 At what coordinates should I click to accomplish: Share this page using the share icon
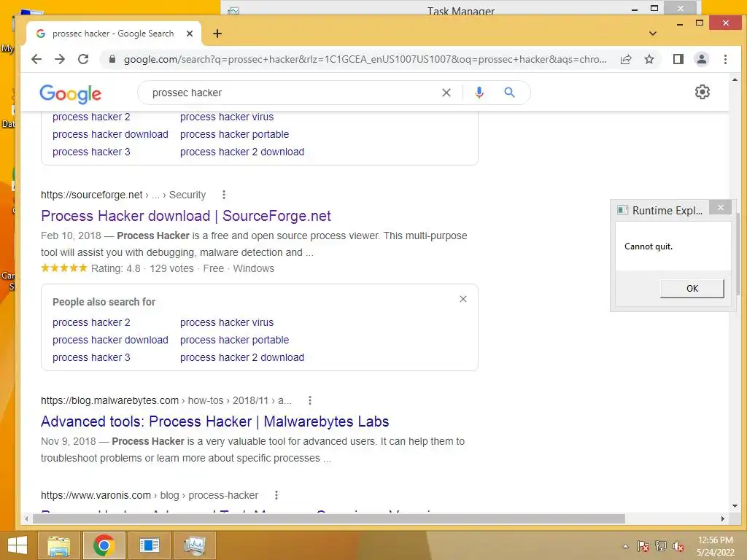626,59
